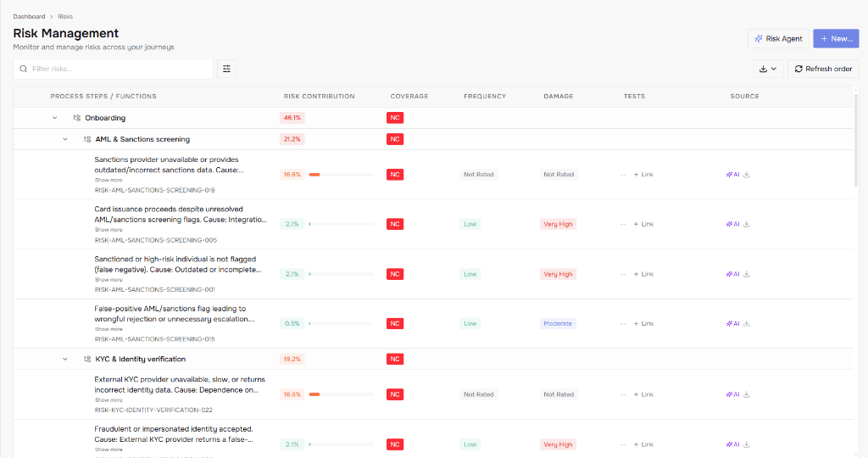This screenshot has height=458, width=868.
Task: Link a test to Fraudulent identity risk
Action: (x=643, y=444)
